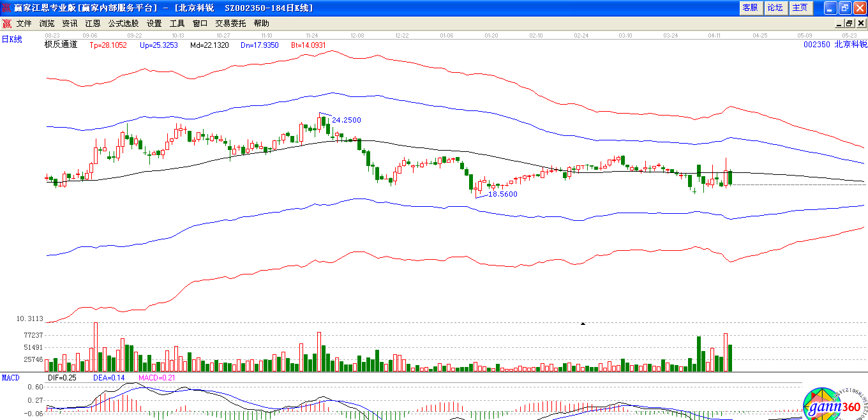Click the 18.5600 low price annotation
This screenshot has width=868, height=420.
(x=503, y=194)
